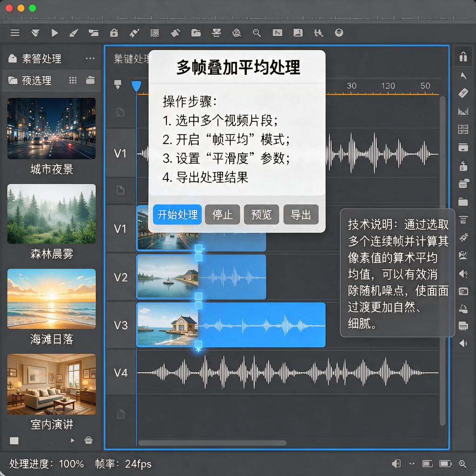Click the printer icon in right sidebar

click(463, 326)
